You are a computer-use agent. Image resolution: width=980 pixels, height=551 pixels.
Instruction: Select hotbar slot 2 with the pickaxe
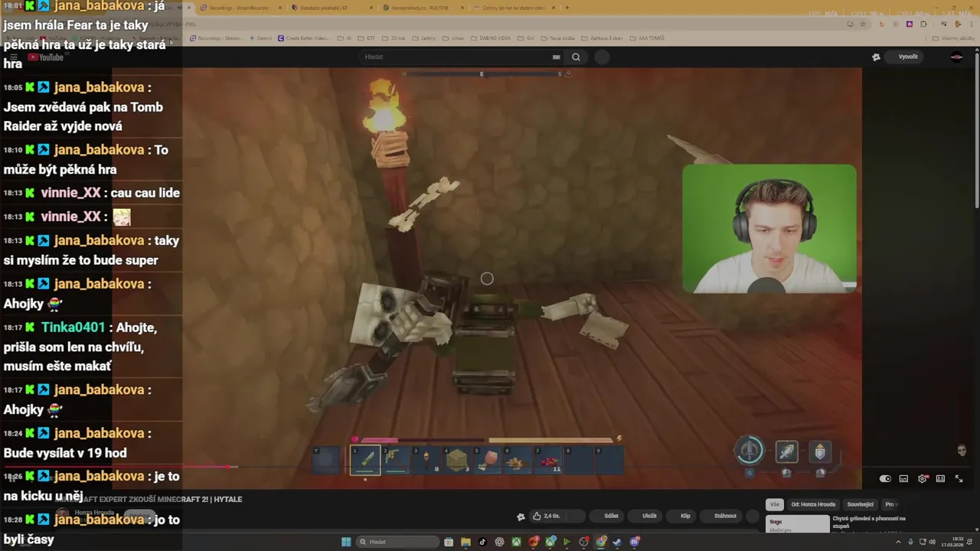tap(396, 460)
